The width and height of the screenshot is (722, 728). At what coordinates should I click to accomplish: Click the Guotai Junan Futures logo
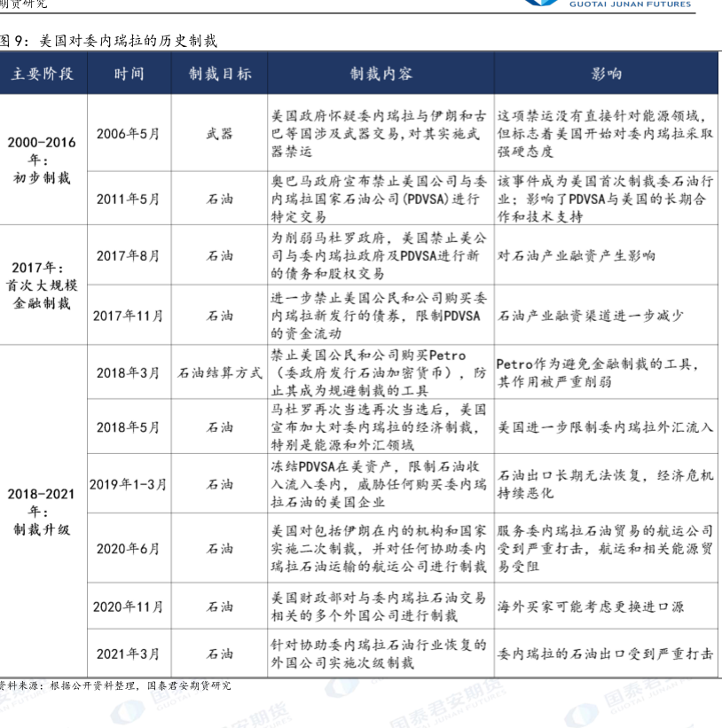621,4
